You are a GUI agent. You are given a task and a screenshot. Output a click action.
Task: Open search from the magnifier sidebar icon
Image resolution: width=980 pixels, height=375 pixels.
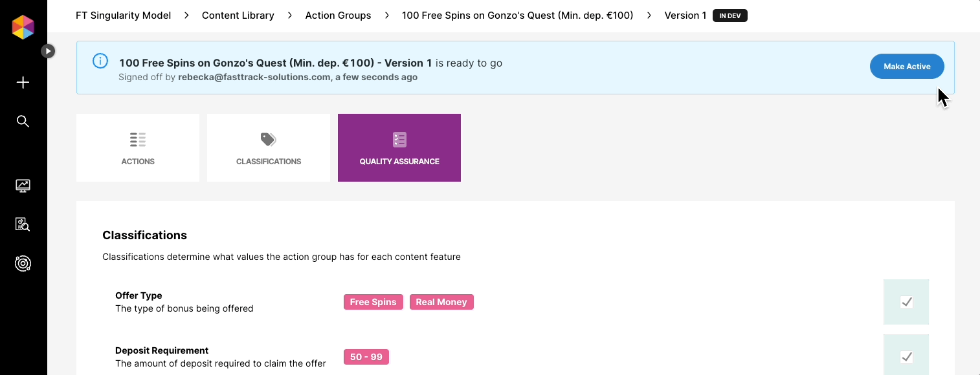pos(23,122)
